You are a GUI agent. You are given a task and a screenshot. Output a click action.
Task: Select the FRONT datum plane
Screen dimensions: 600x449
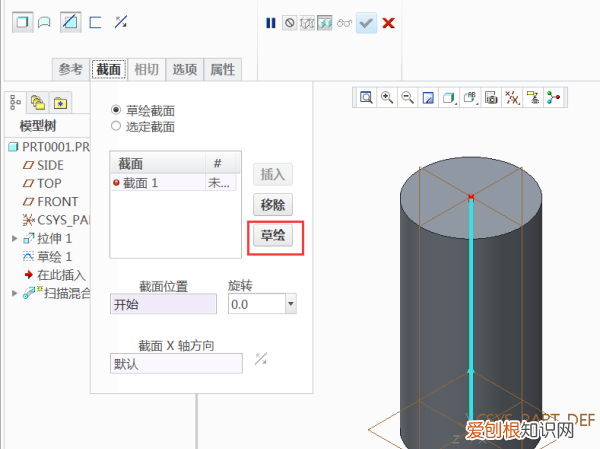coord(51,201)
